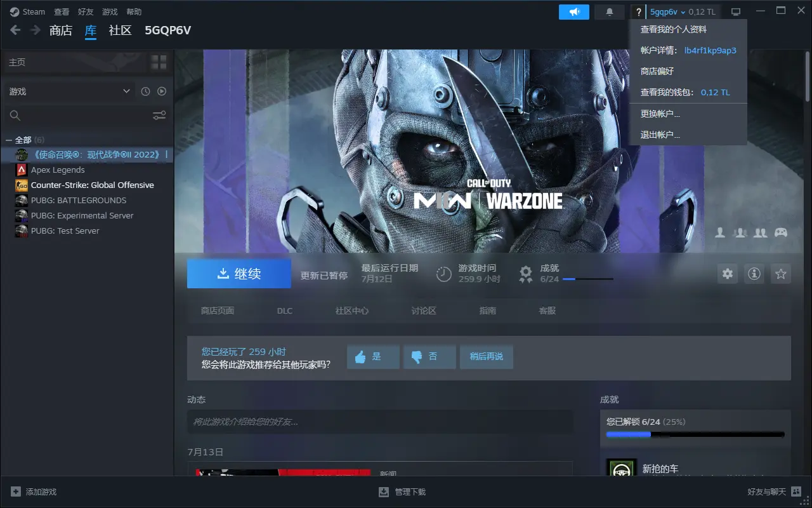Open the 商店页面 link
Image resolution: width=812 pixels, height=508 pixels.
[x=218, y=311]
